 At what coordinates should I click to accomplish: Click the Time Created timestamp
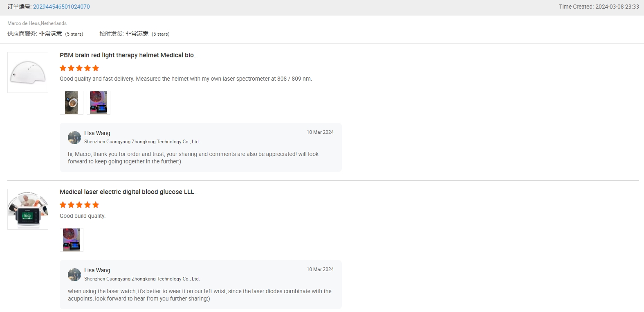[x=599, y=7]
